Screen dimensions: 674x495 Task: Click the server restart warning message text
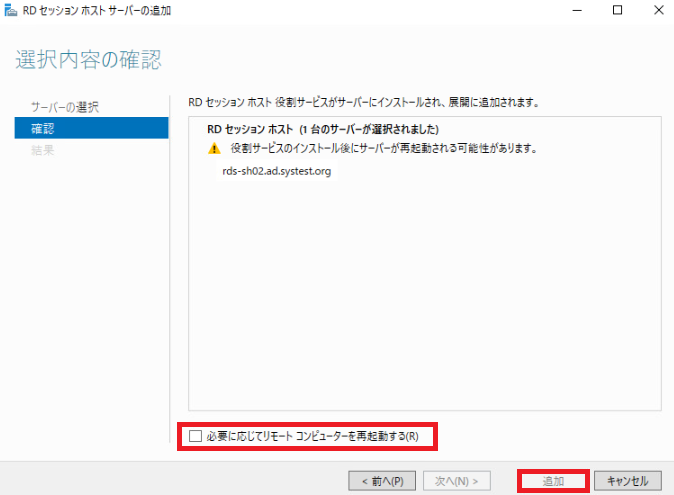tap(384, 149)
